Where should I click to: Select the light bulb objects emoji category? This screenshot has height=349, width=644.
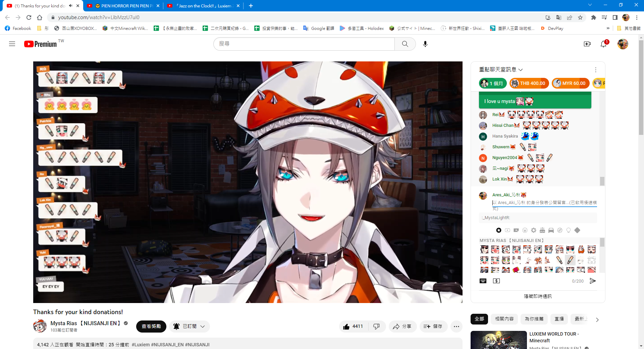click(569, 230)
